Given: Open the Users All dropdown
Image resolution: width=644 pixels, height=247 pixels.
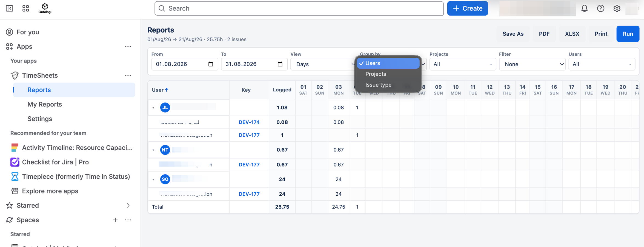Looking at the screenshot, I should [602, 64].
